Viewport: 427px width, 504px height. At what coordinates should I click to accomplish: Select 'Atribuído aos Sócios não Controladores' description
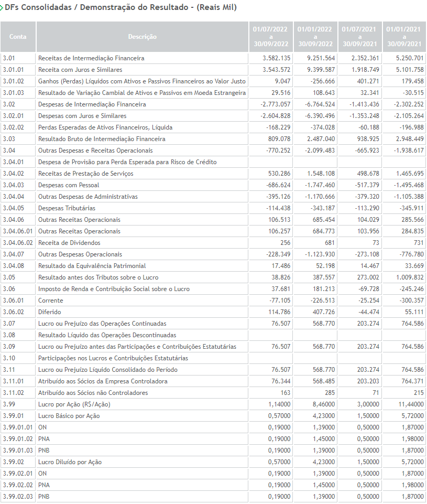pyautogui.click(x=93, y=393)
